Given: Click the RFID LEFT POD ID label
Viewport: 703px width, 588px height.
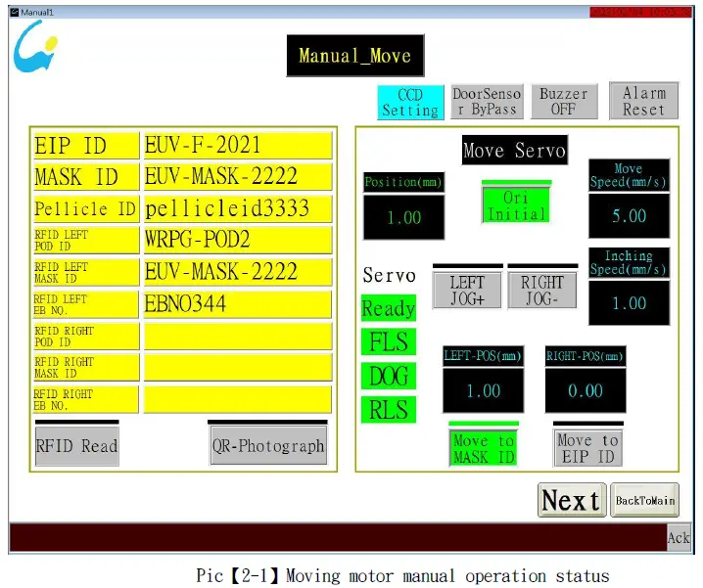Looking at the screenshot, I should pos(86,241).
